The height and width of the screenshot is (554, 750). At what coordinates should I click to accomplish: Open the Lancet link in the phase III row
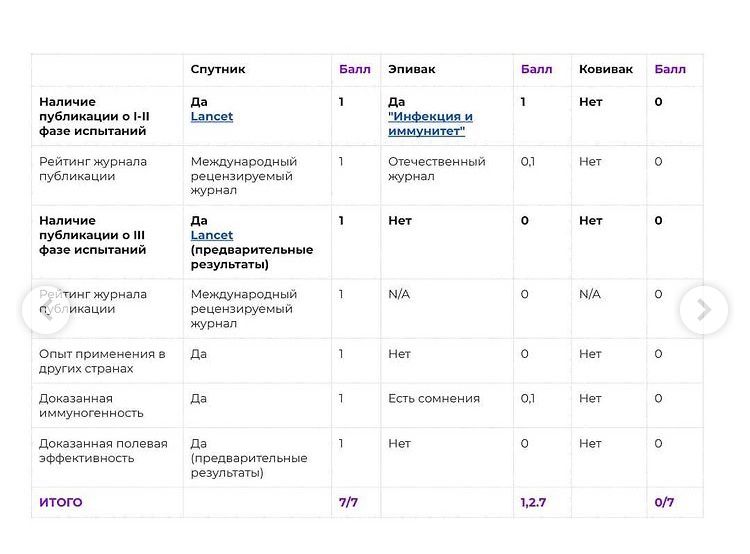212,236
